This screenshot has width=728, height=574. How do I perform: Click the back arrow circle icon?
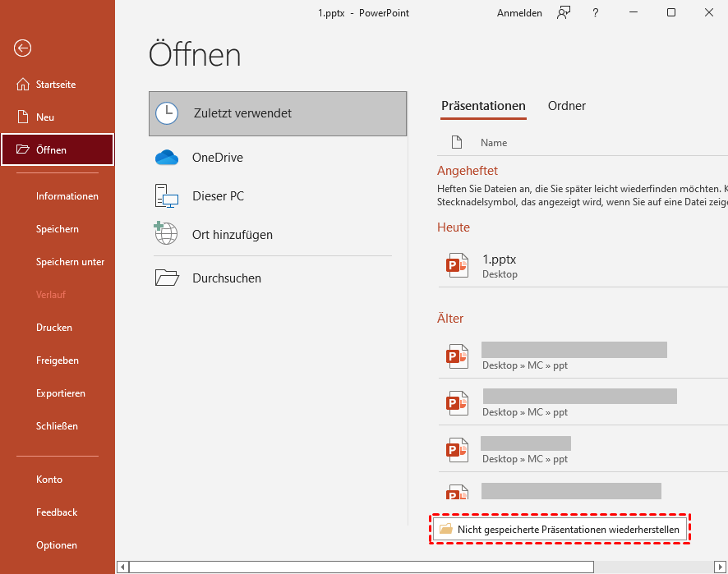[x=22, y=48]
